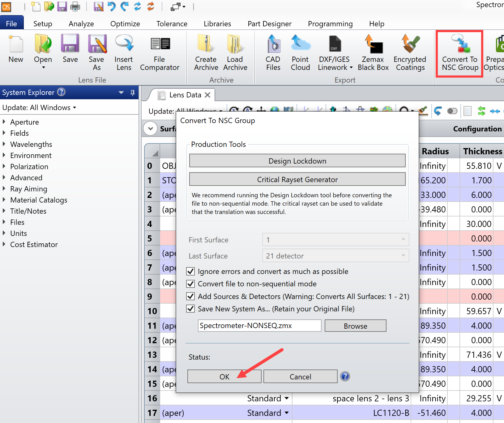Viewport: 504px width, 423px height.
Task: Click the blue Update refresh icon
Action: tap(138, 6)
